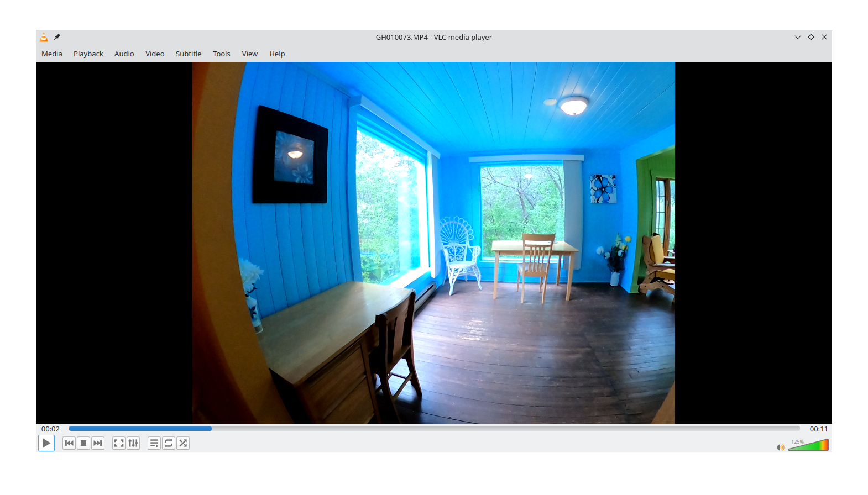
Task: Maximize the VLC window with diamond icon
Action: click(x=811, y=37)
